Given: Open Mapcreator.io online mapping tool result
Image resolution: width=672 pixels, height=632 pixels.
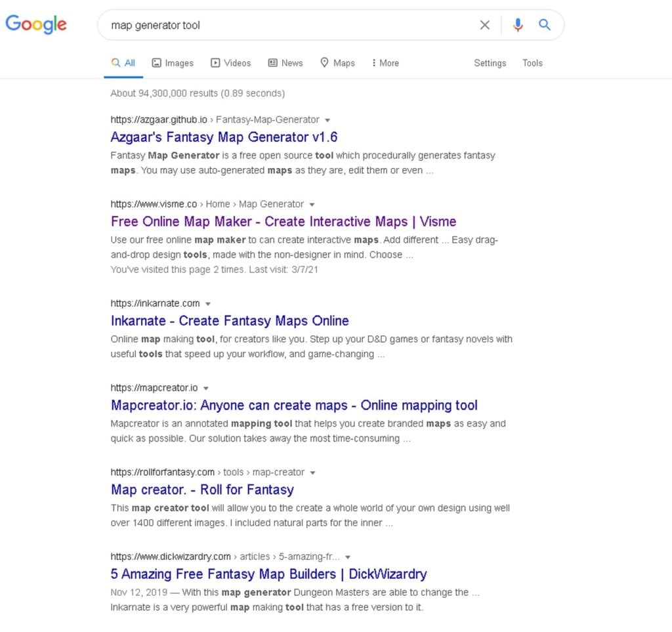Looking at the screenshot, I should pyautogui.click(x=294, y=406).
